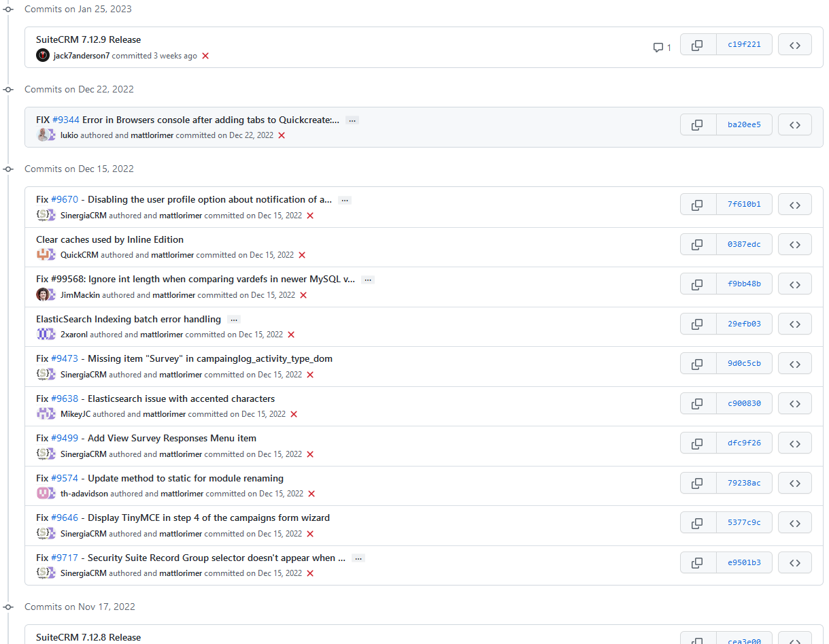Viewport: 829px width, 644px height.
Task: Copy the full SHA for commit 7f610b1
Action: 698,205
